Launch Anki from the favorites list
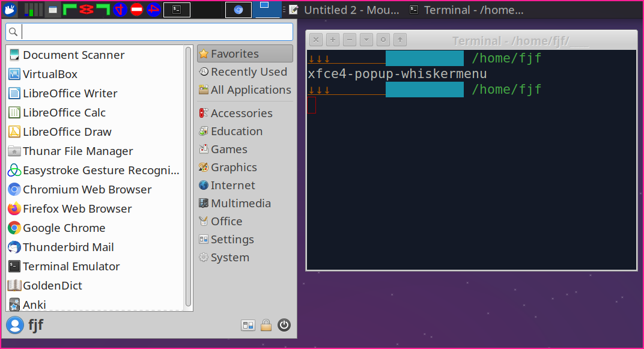644x349 pixels. tap(96, 304)
